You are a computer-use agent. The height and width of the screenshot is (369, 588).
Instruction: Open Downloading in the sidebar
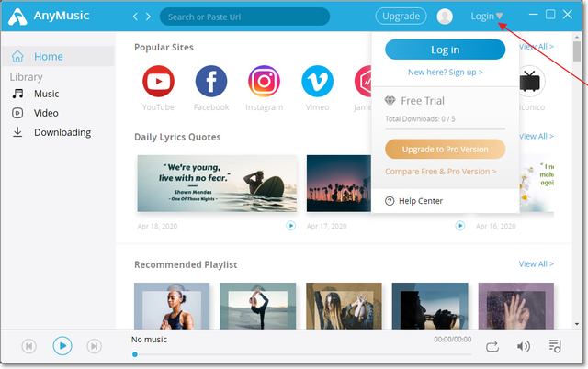(62, 132)
